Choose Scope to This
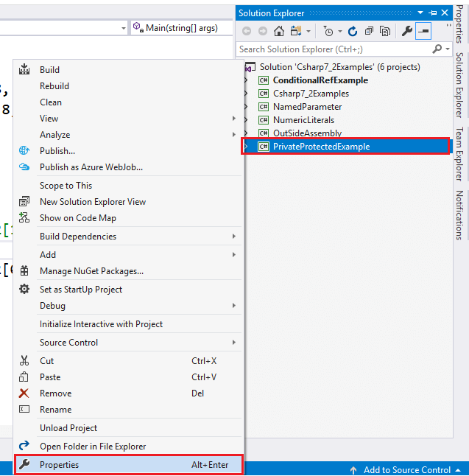 [x=128, y=186]
